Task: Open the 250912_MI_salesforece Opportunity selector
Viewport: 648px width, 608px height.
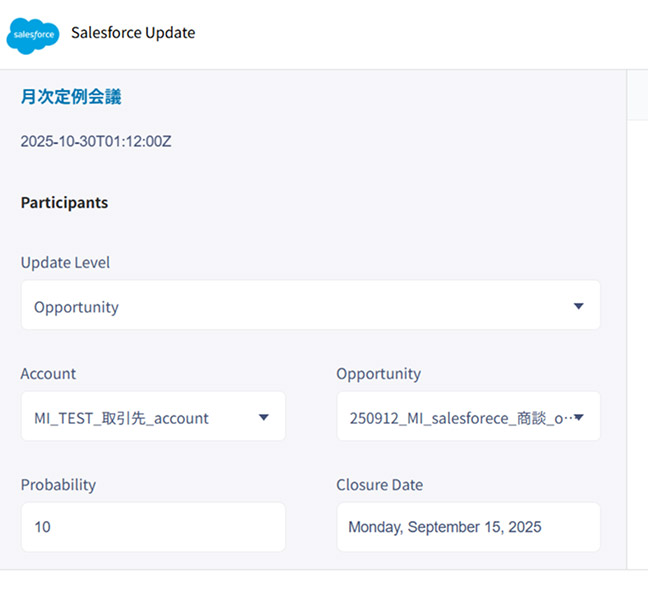Action: pos(455,417)
